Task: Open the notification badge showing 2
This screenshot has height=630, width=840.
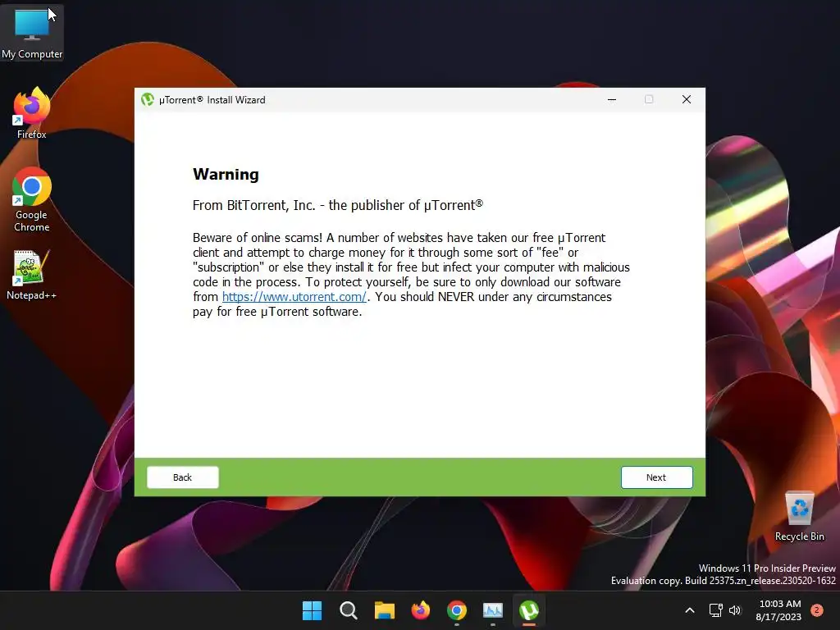Action: pos(817,610)
